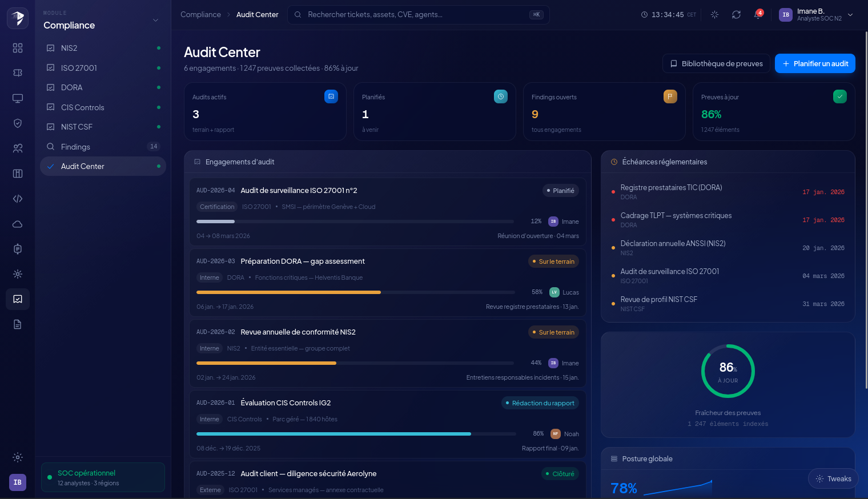Screen dimensions: 868x499
Task: Open the code brackets icon in the left rail
Action: [18, 199]
